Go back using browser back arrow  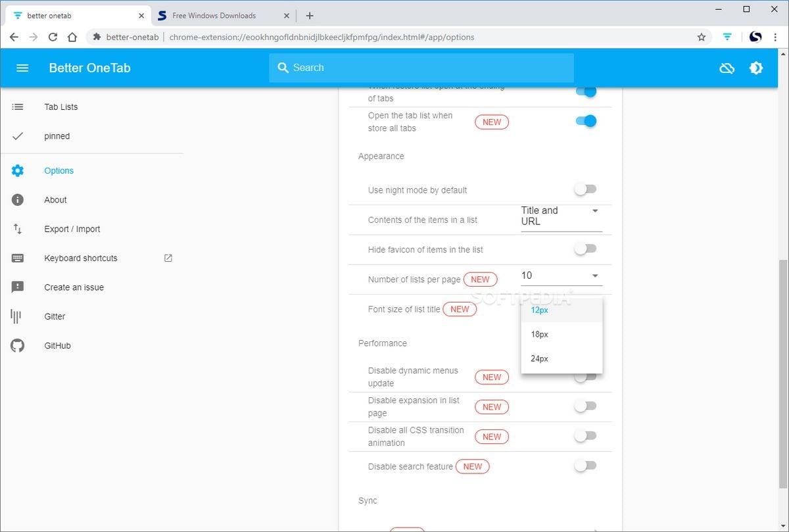[14, 37]
